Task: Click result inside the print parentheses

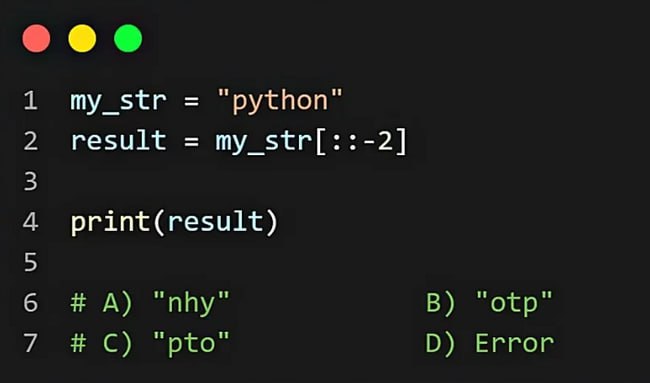Action: 215,222
